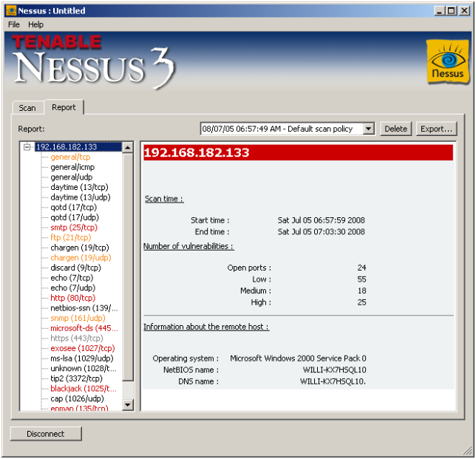Click the Nessus eye logo icon
This screenshot has height=459, width=476.
point(448,61)
